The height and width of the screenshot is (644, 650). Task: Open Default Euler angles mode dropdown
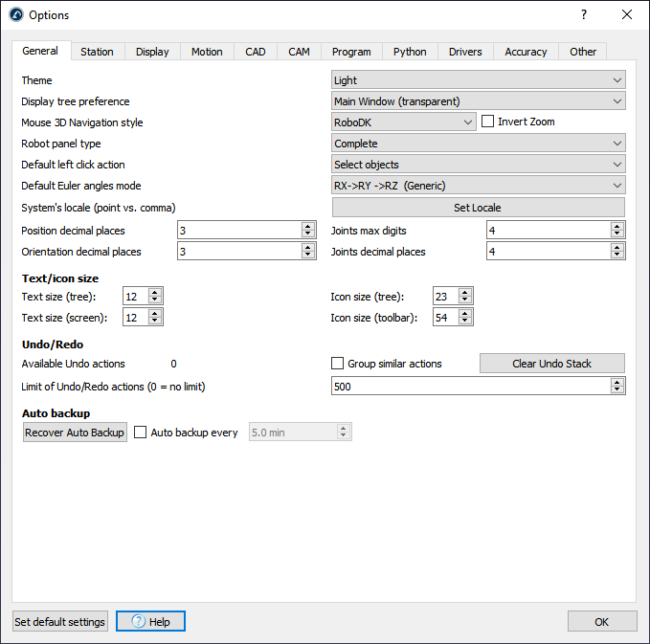(478, 186)
